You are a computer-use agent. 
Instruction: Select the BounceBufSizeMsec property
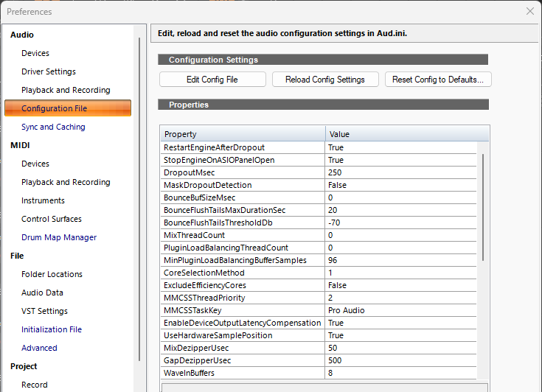[x=243, y=197]
